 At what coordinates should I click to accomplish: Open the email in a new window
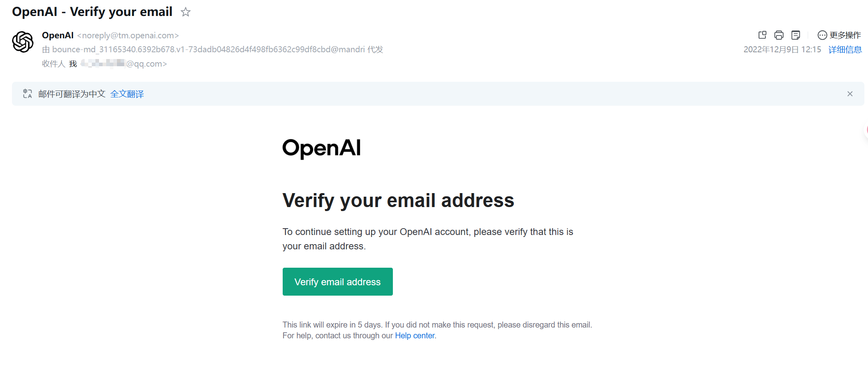[x=762, y=35]
